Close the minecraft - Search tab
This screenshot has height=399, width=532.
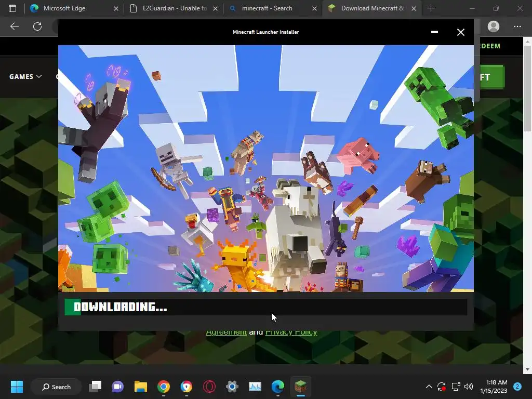pos(314,8)
